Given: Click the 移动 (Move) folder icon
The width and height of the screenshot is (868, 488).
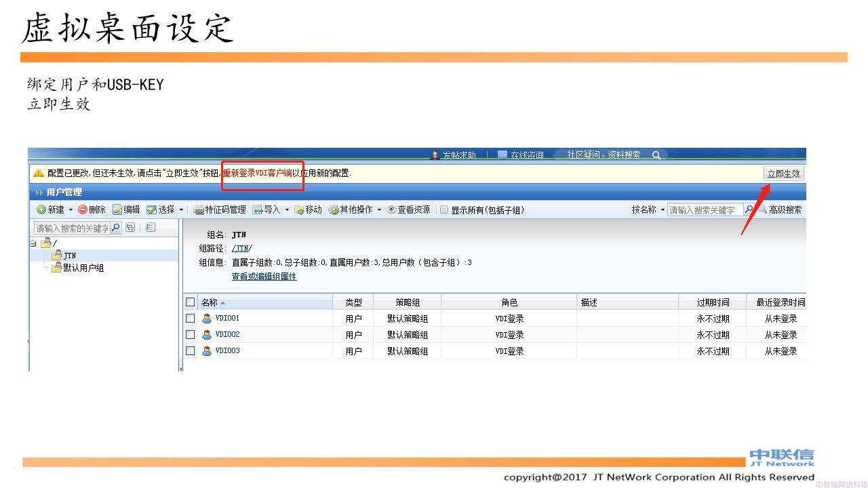Looking at the screenshot, I should (299, 210).
